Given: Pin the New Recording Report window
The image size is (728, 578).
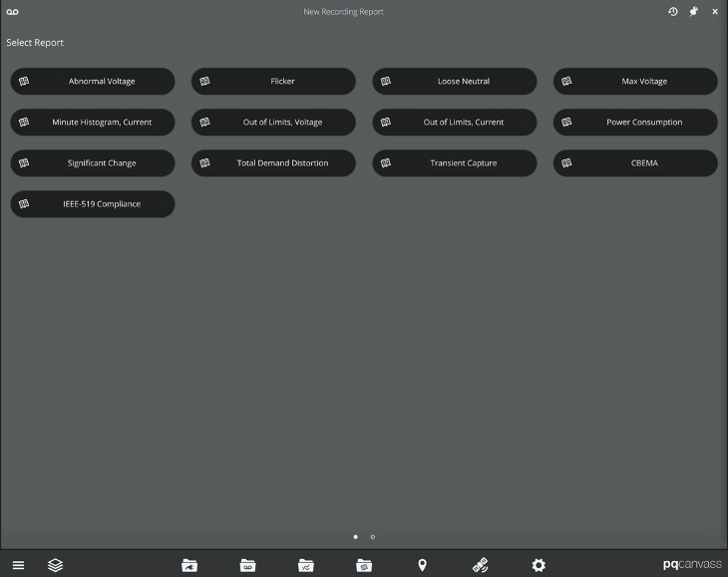Looking at the screenshot, I should click(x=694, y=11).
